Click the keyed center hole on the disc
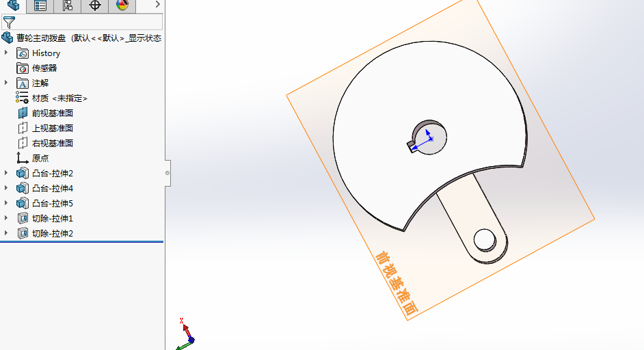The width and height of the screenshot is (644, 350). pos(428,137)
